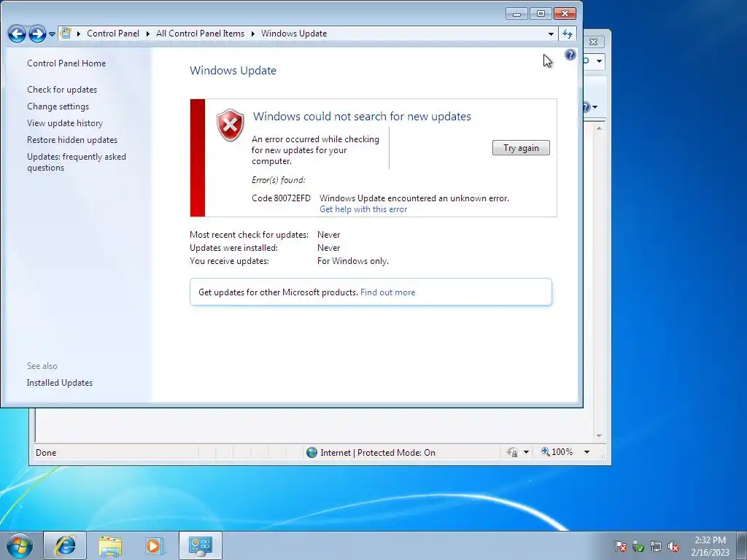
Task: Click the Internet Explorer privacy lock icon
Action: pos(512,452)
